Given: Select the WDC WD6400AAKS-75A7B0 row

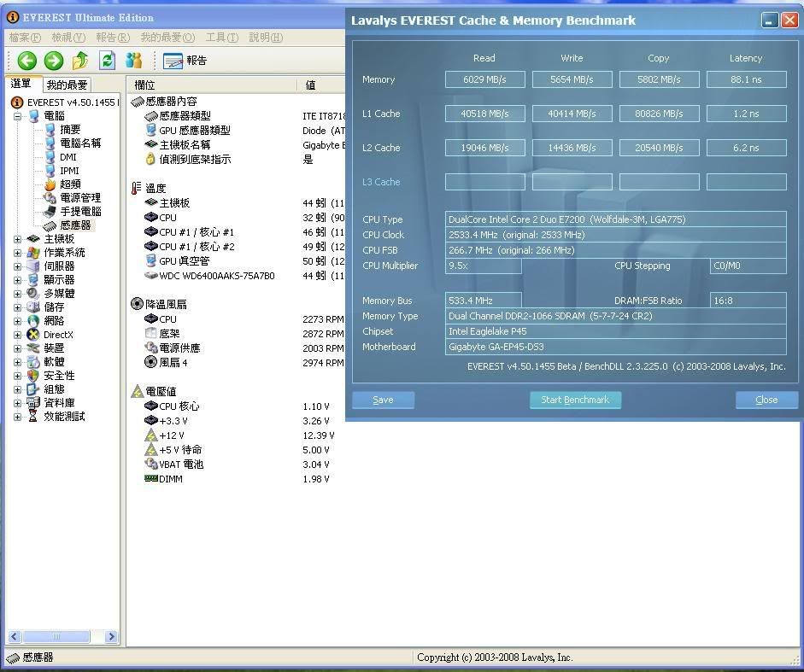Looking at the screenshot, I should coord(216,276).
